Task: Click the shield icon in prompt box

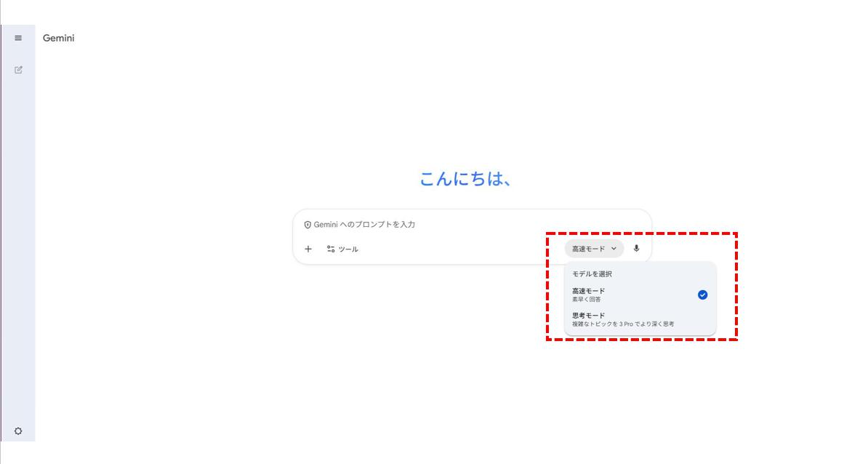Action: [x=308, y=225]
